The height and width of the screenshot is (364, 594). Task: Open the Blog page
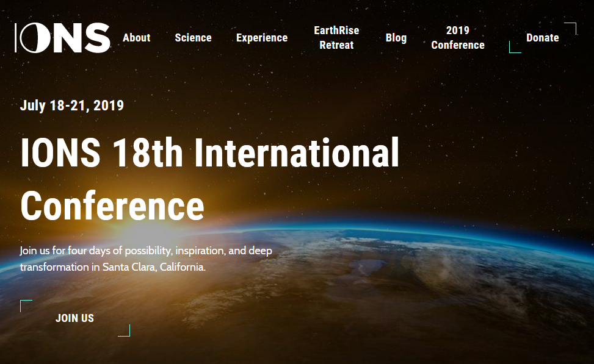[x=396, y=37]
